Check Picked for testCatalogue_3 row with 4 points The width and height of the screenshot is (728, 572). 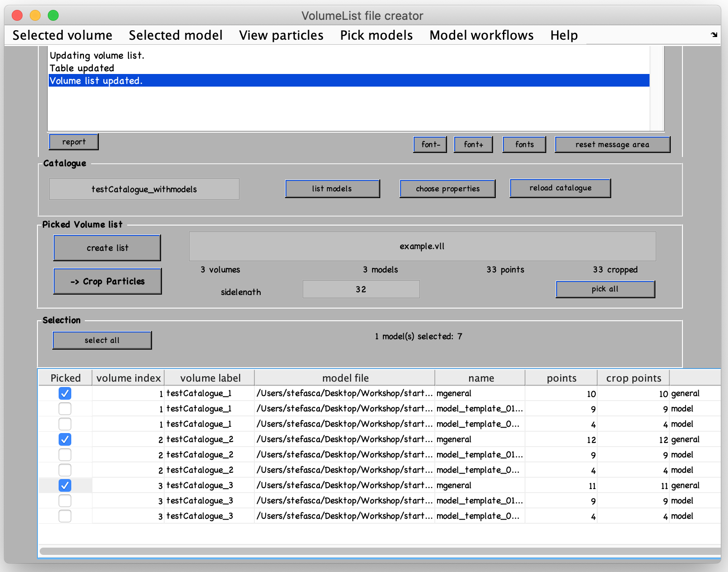(65, 516)
